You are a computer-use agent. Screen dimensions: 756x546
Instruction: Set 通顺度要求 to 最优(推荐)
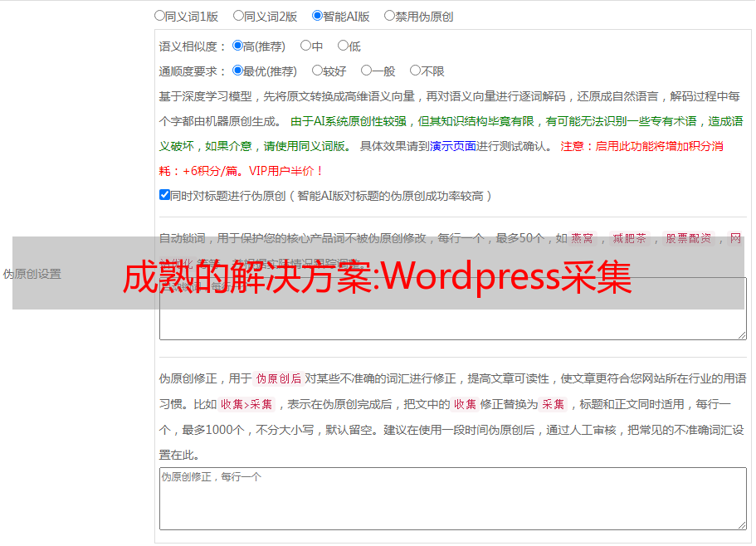coord(237,71)
